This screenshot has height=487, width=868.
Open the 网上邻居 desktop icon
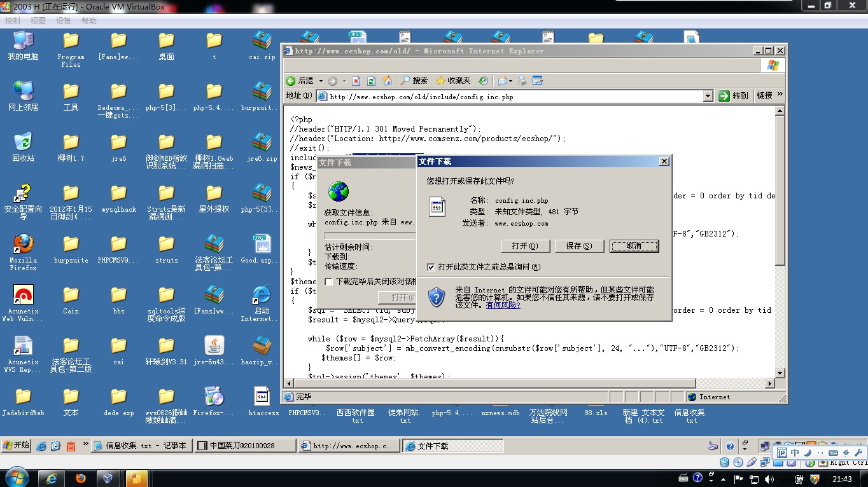[x=24, y=96]
